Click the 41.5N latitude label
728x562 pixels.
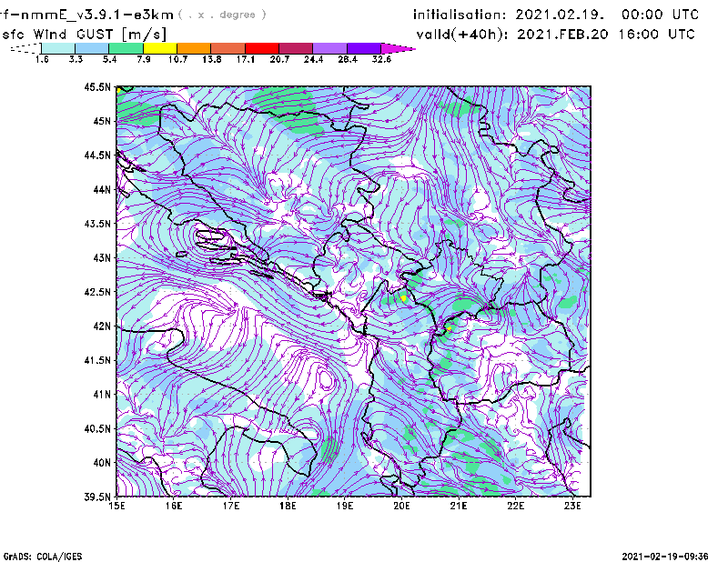click(x=97, y=360)
